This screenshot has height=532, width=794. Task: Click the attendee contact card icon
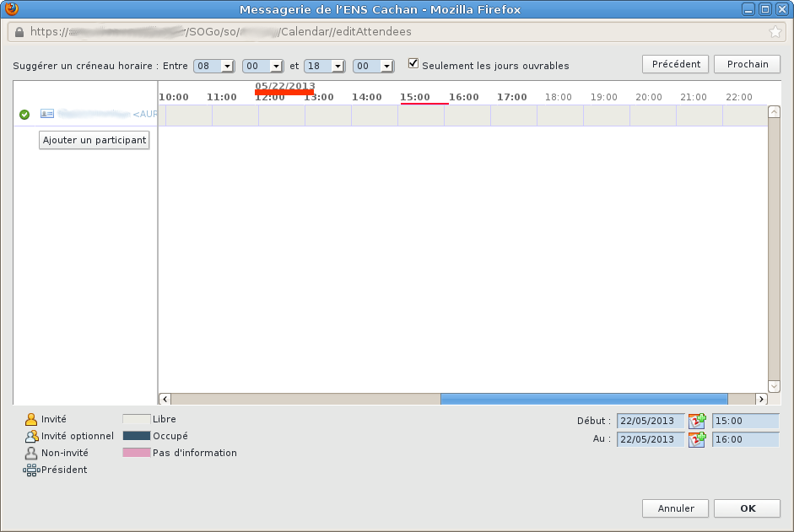(47, 114)
